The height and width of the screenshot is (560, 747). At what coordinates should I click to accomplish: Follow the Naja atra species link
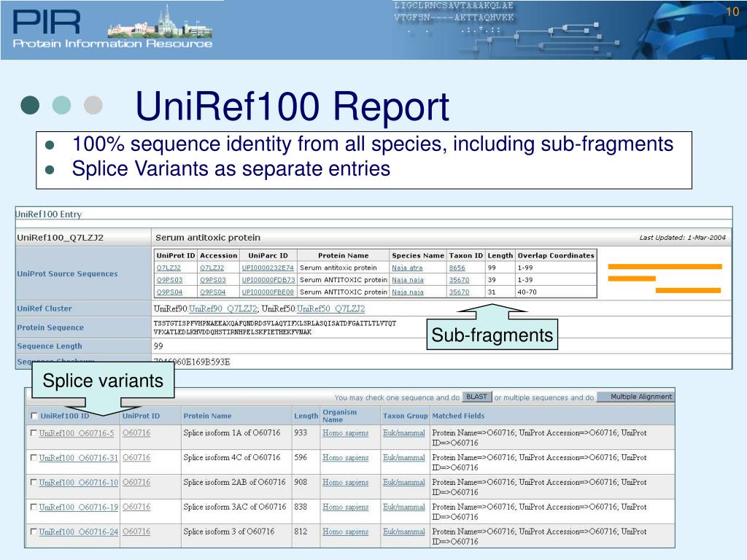coord(407,268)
